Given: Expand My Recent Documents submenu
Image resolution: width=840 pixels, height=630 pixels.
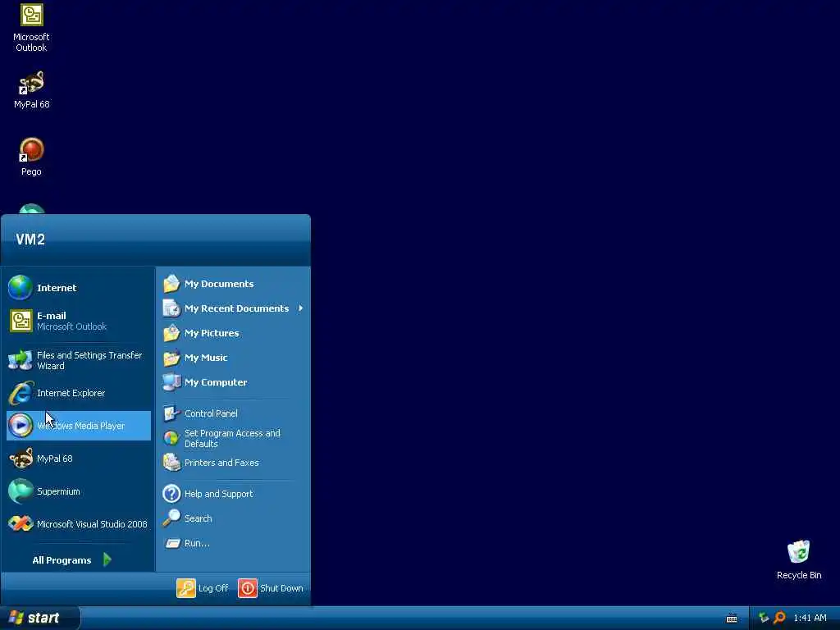Looking at the screenshot, I should [x=234, y=308].
